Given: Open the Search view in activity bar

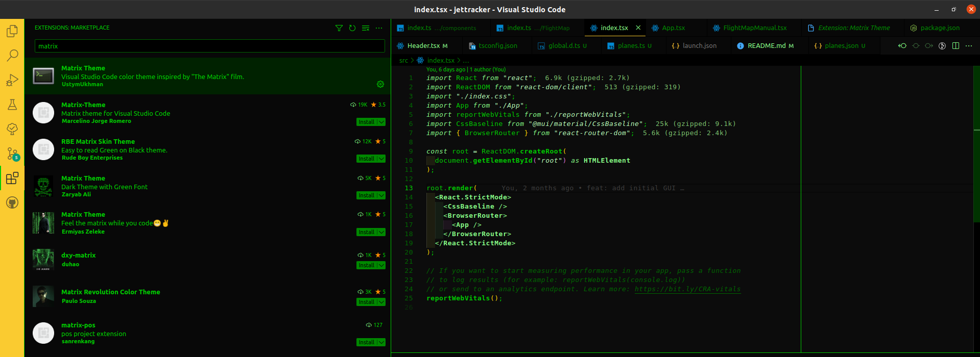Looking at the screenshot, I should tap(12, 55).
